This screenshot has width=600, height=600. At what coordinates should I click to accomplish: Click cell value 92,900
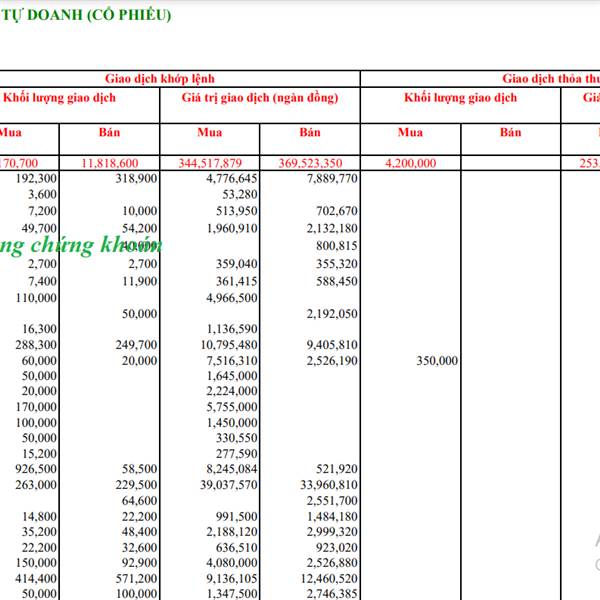tap(139, 563)
